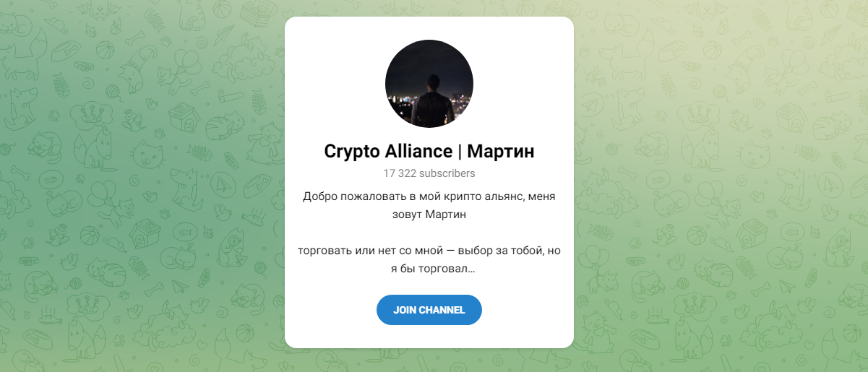
Task: Click the JOIN CHANNEL button
Action: [x=429, y=310]
